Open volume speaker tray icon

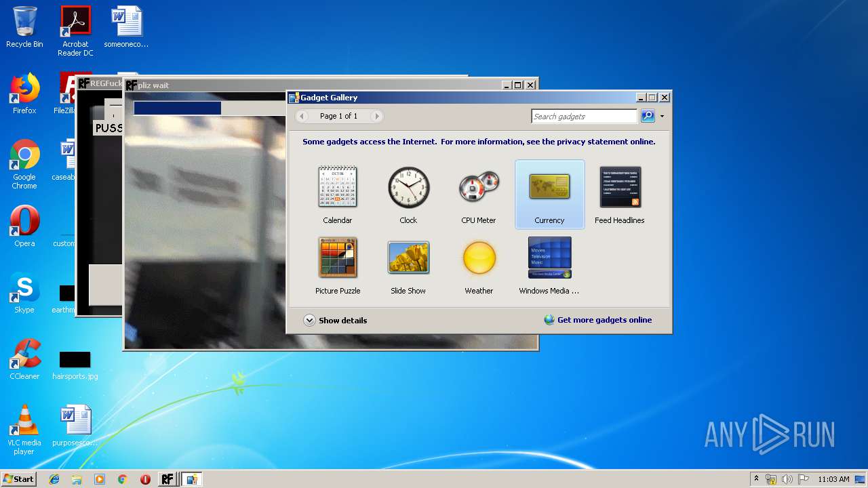tap(787, 479)
